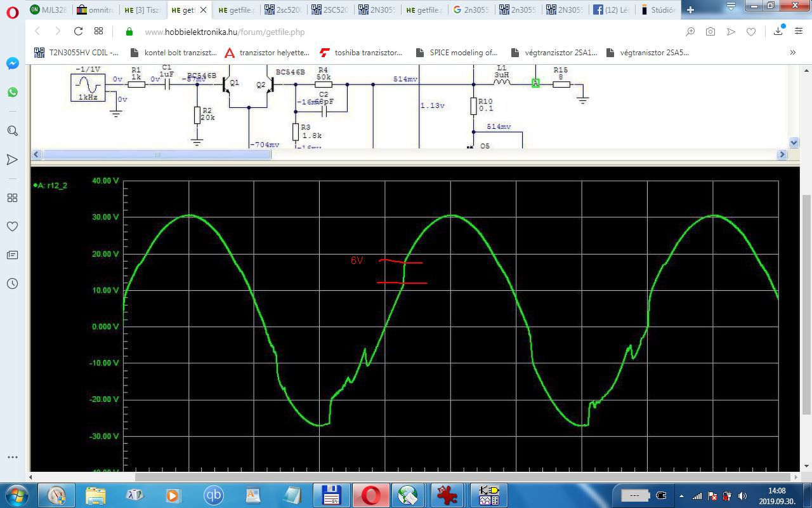Open the network signal icon in the tray
The width and height of the screenshot is (812, 508).
(x=697, y=496)
